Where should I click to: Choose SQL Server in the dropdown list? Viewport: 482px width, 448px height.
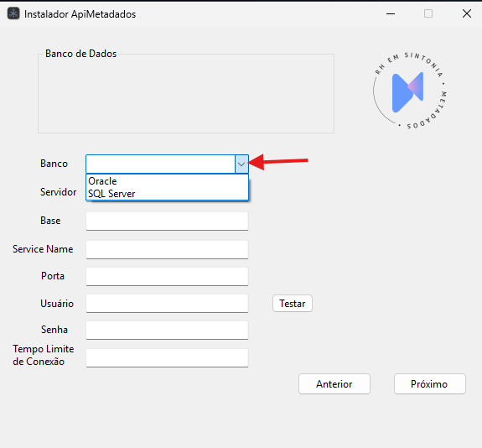167,194
